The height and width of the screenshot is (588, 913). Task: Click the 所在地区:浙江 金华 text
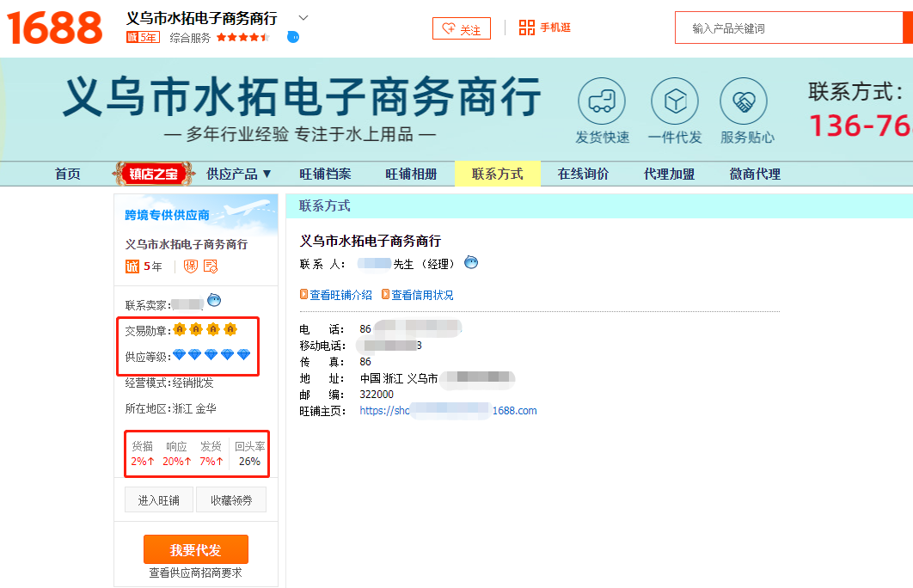[x=170, y=408]
